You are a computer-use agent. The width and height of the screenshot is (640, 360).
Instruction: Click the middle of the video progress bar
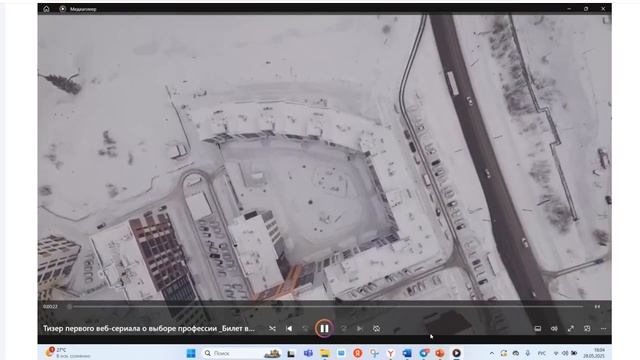click(328, 307)
